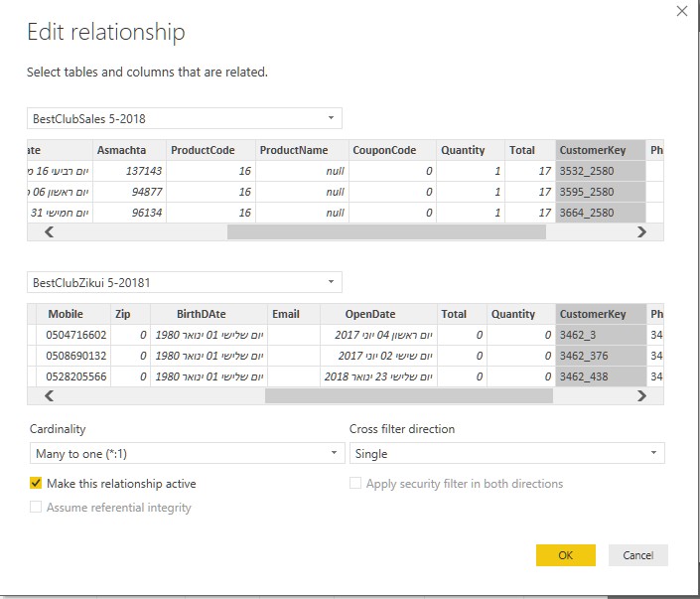Click left scroll arrow of Zikui table
This screenshot has width=700, height=599.
coord(49,395)
